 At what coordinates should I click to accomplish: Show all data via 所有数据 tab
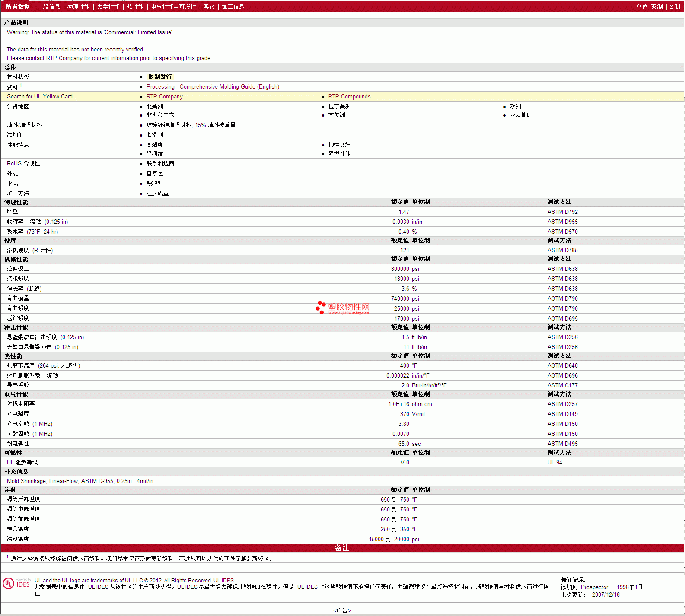click(x=18, y=7)
